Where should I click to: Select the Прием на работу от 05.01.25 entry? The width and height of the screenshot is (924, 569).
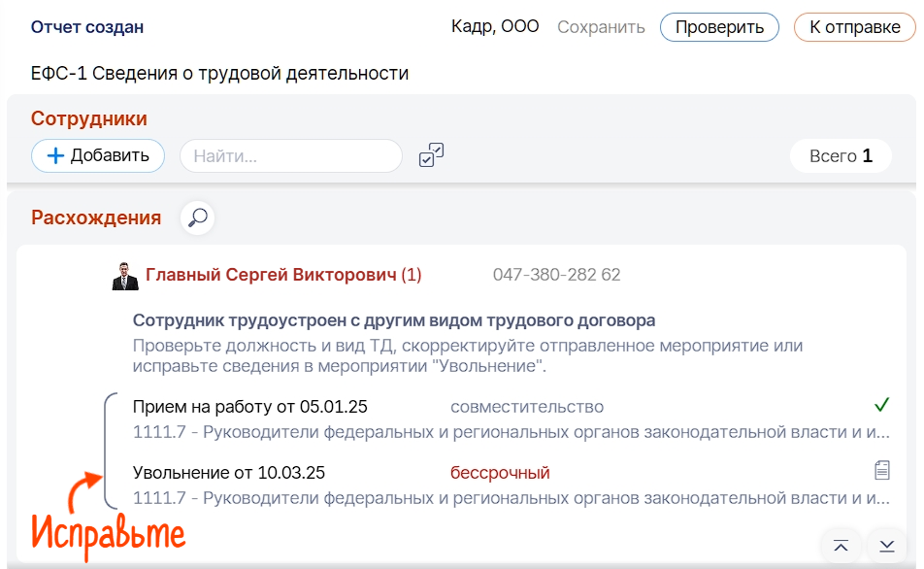pos(250,407)
